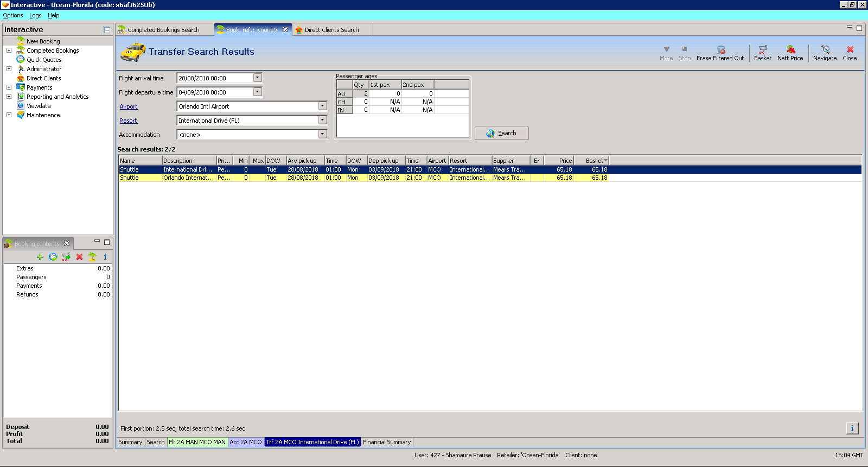Switch to the Search bottom tab
The image size is (868, 467).
156,442
